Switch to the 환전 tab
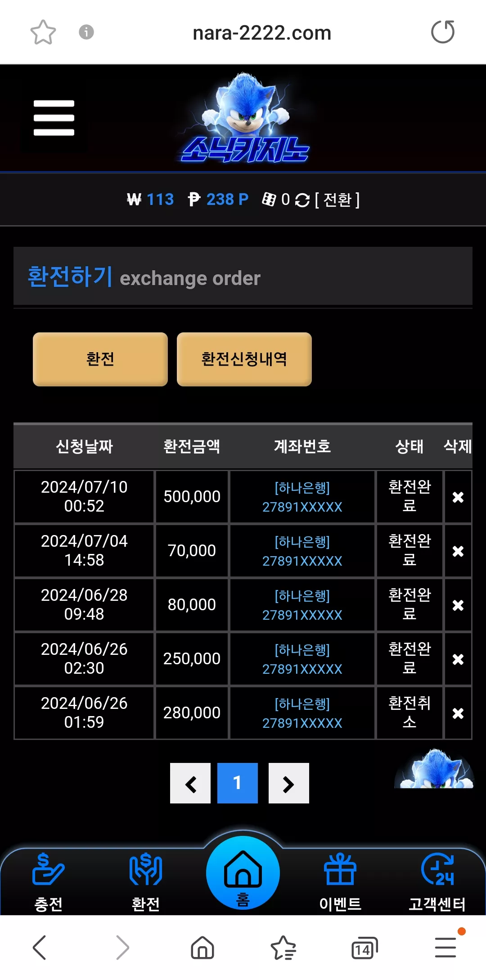The height and width of the screenshot is (980, 486). pyautogui.click(x=100, y=359)
